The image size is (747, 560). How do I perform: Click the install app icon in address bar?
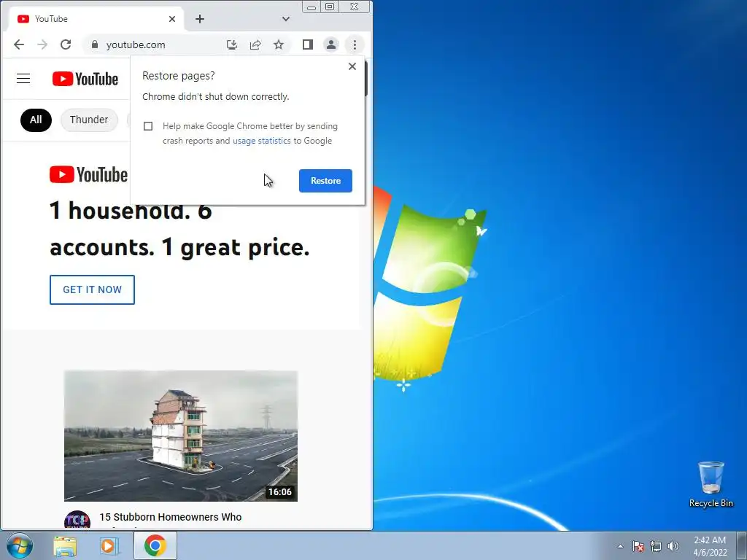tap(232, 44)
